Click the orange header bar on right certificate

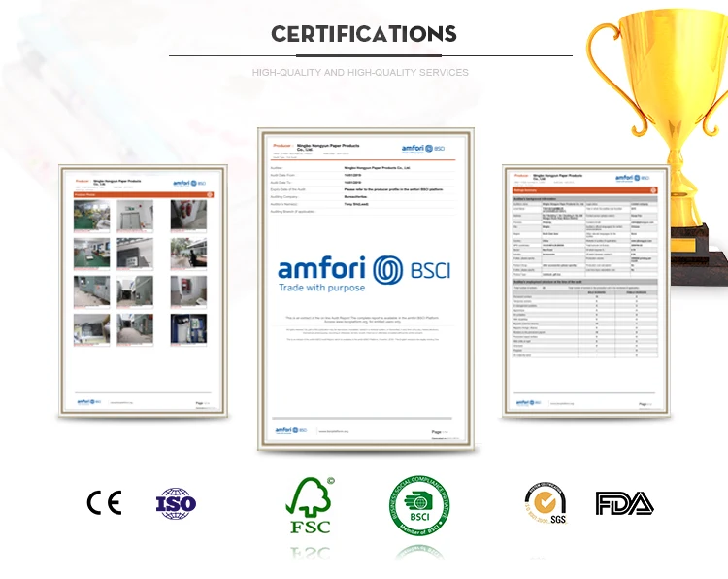[x=585, y=190]
